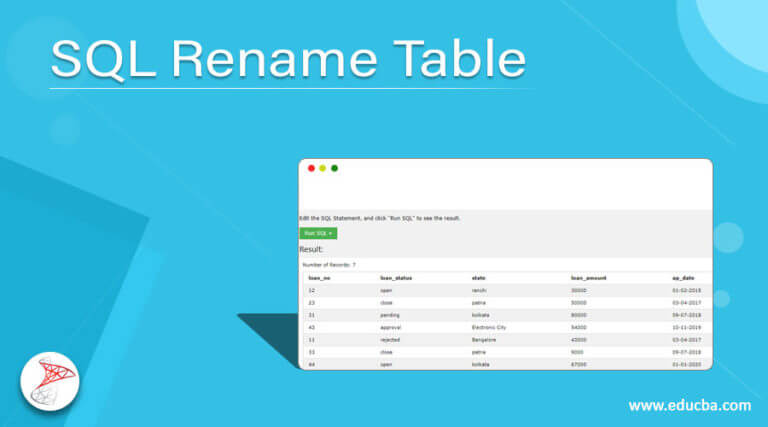Select the state column header
Image resolution: width=768 pixels, height=427 pixels.
point(479,278)
